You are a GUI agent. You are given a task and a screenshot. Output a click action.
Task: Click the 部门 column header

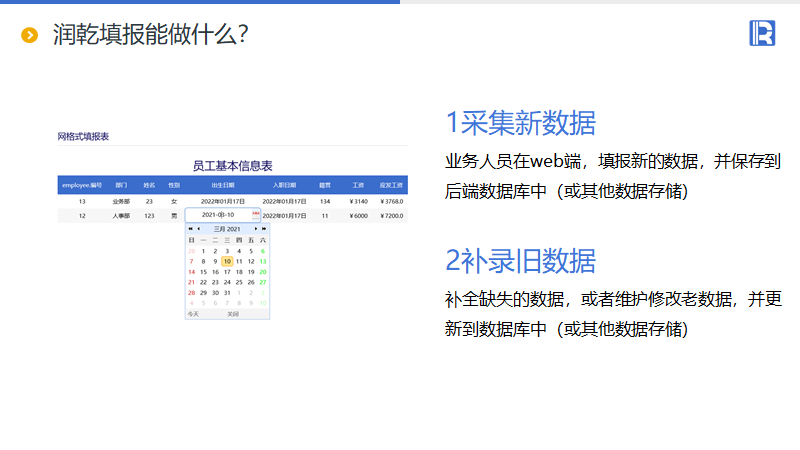click(x=121, y=185)
